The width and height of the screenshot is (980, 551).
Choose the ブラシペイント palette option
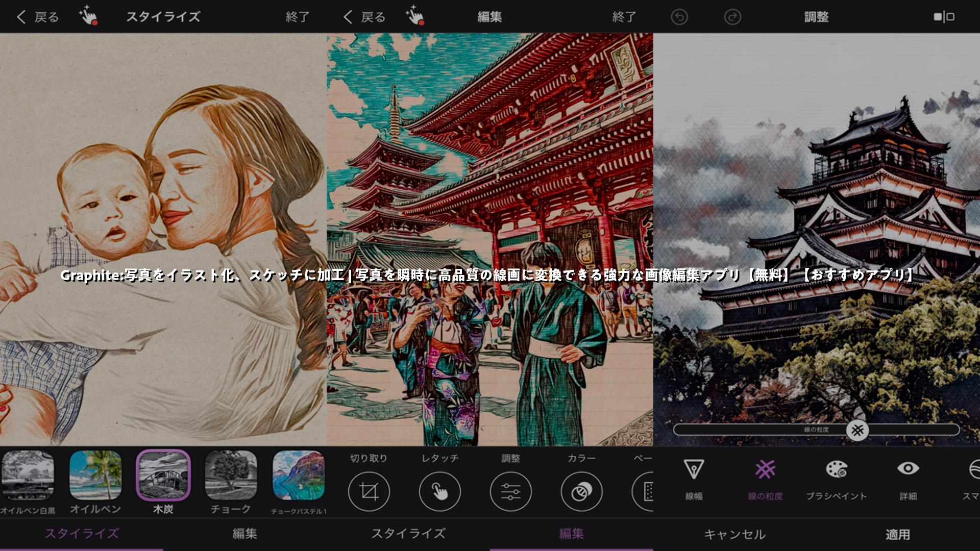pyautogui.click(x=837, y=480)
